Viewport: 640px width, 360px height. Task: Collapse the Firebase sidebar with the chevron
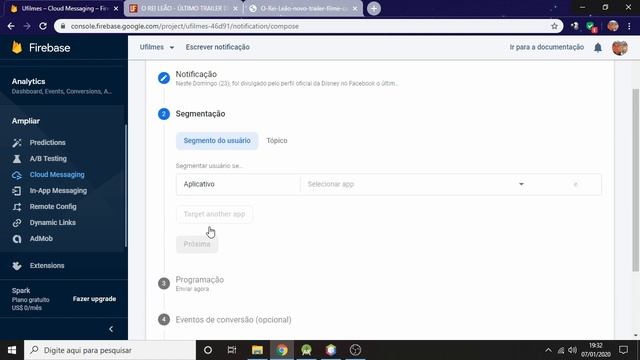click(111, 329)
